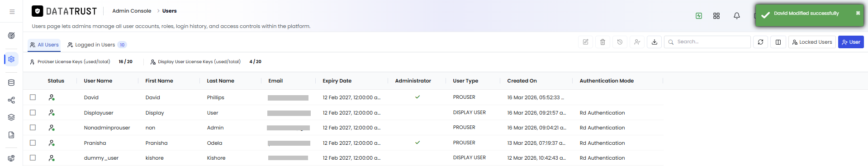The height and width of the screenshot is (166, 868).
Task: Dismiss the 'David Modified successfully' notification
Action: [858, 13]
